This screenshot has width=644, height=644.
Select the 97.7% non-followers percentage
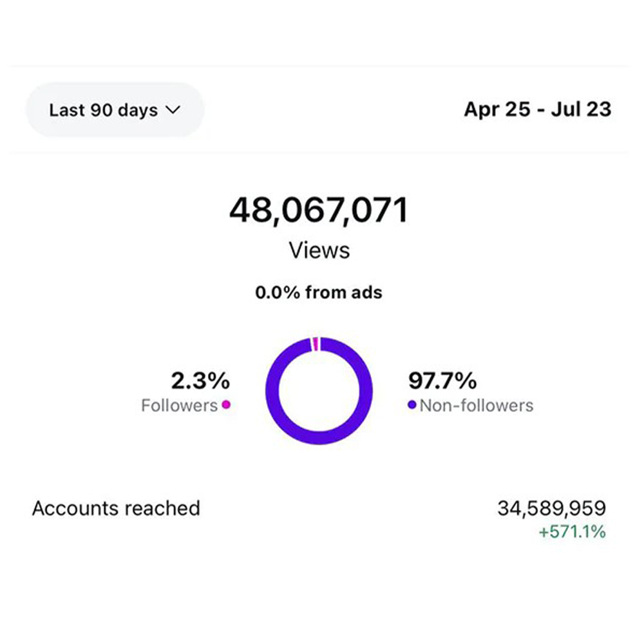click(442, 381)
